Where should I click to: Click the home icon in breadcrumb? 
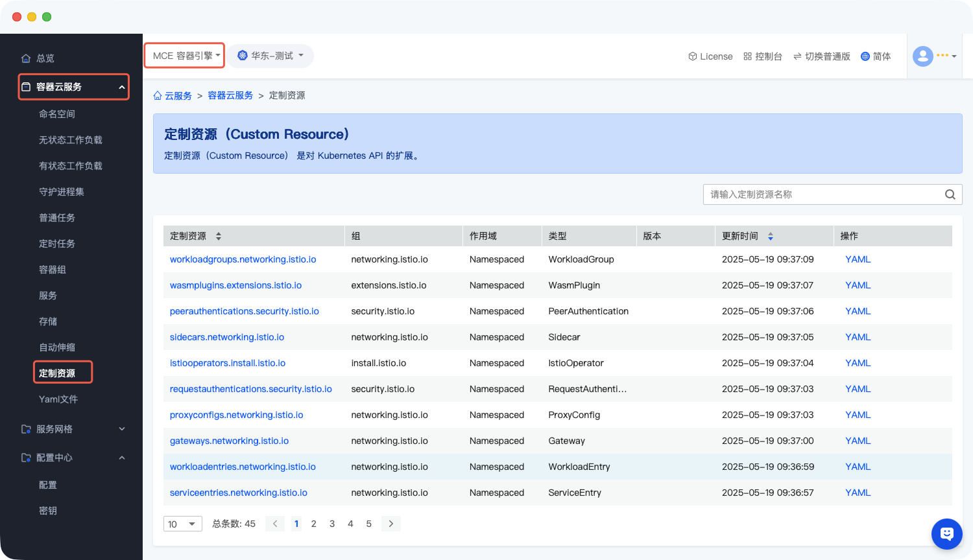pyautogui.click(x=158, y=96)
